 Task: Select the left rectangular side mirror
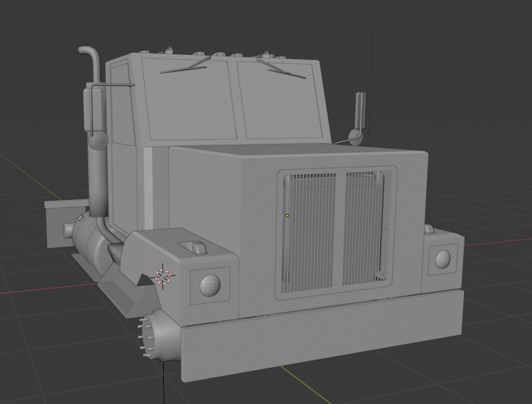(94, 109)
